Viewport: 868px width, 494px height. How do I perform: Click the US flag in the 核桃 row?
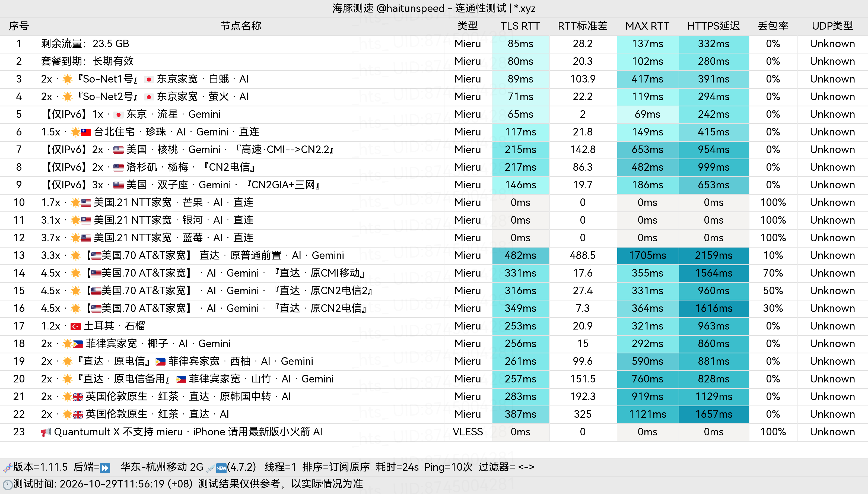(118, 150)
